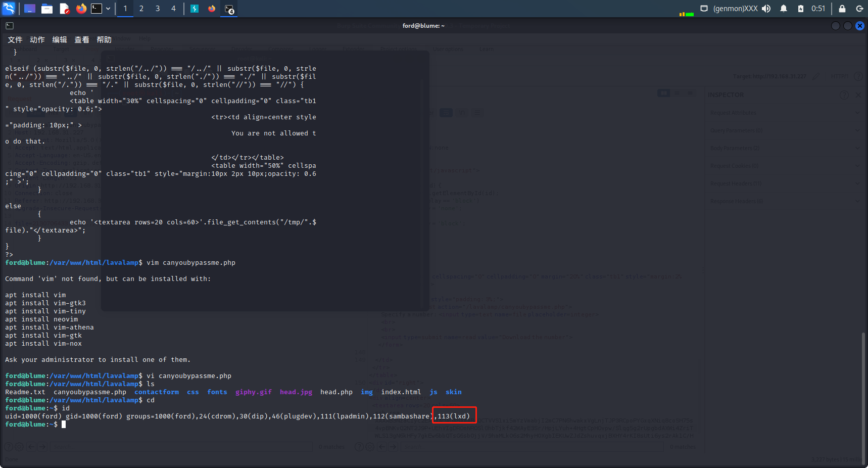Screen dimensions: 868x468
Task: Expand the terminal launcher dropdown arrow
Action: (x=108, y=9)
